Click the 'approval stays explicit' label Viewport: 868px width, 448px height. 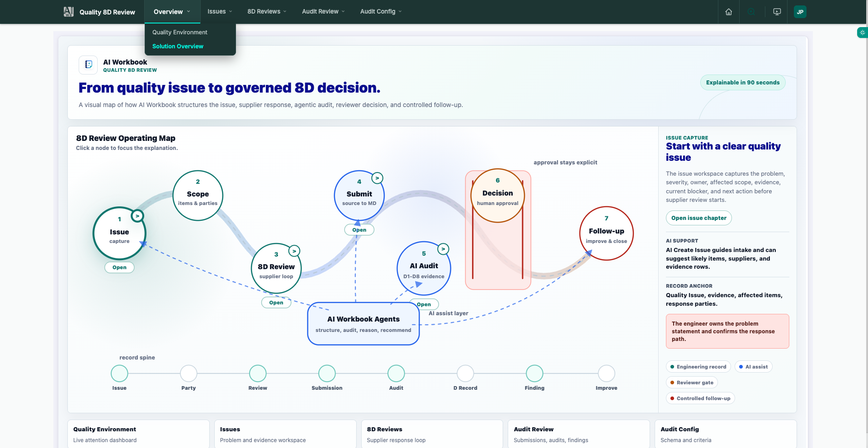[x=565, y=163]
